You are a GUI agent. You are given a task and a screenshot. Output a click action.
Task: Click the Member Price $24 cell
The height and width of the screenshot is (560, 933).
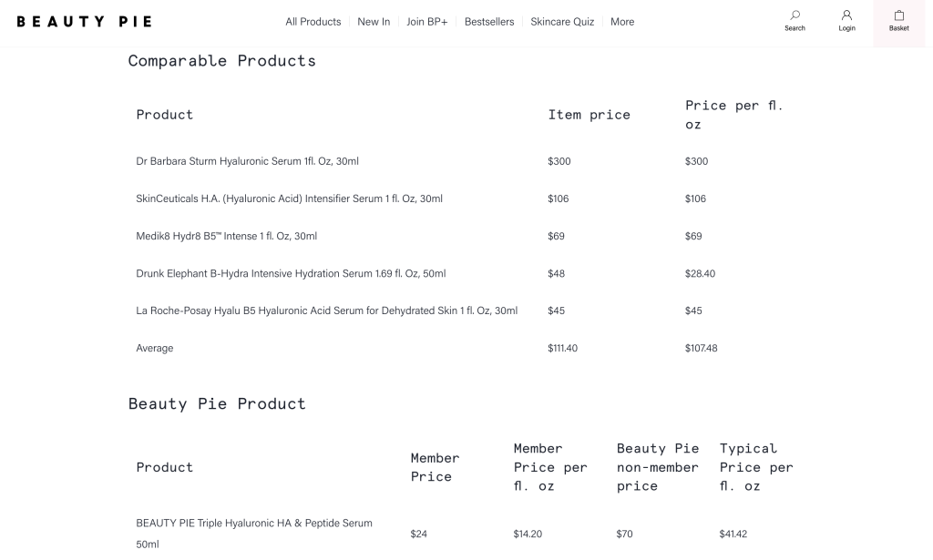click(x=418, y=534)
